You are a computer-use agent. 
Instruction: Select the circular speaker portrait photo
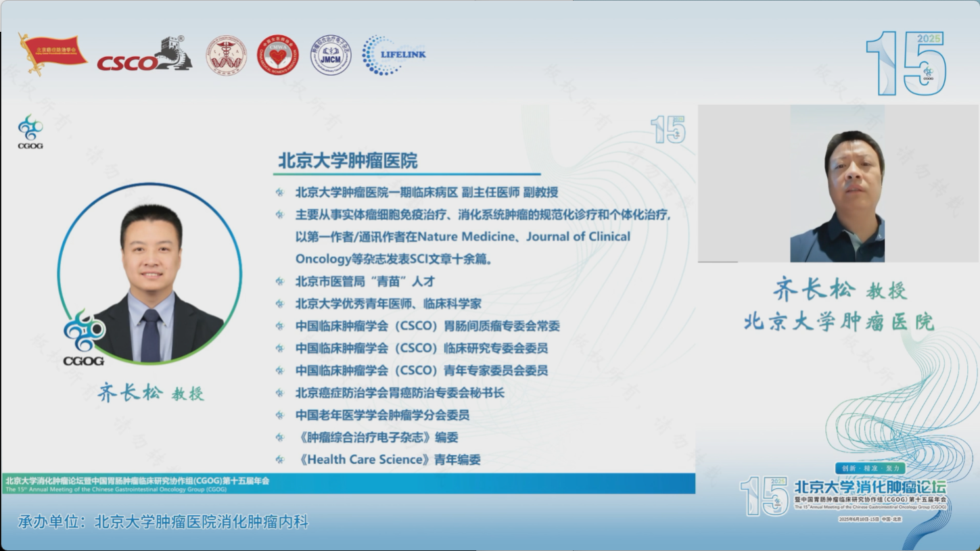pos(149,274)
